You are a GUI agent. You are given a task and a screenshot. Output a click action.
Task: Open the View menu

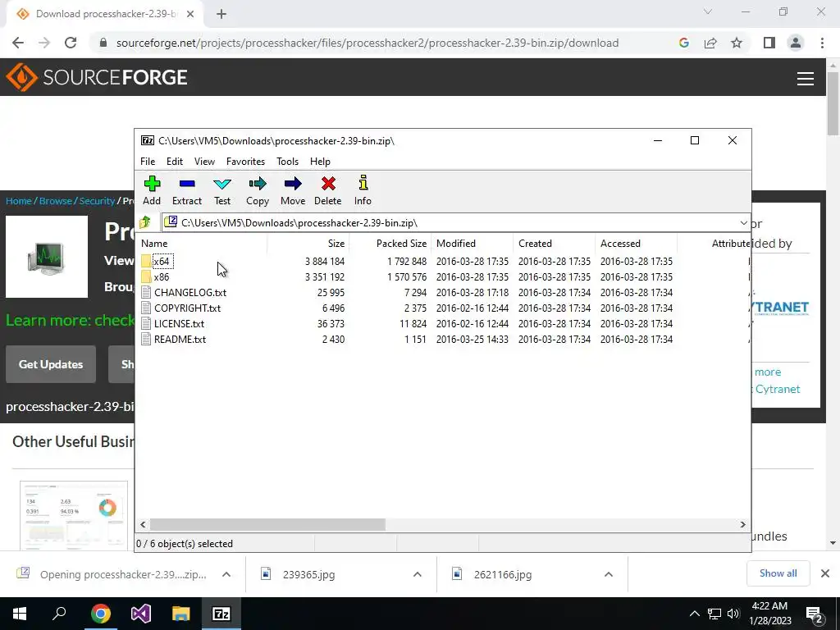tap(204, 162)
